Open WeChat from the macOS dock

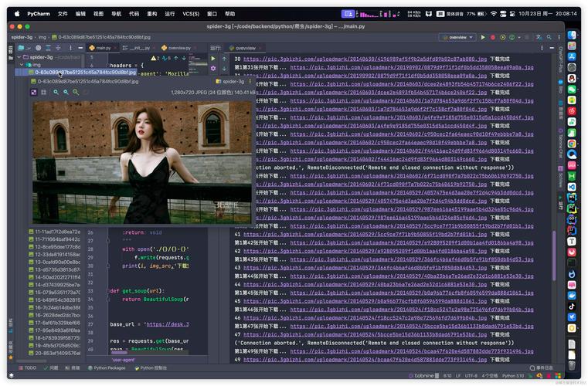point(572,90)
